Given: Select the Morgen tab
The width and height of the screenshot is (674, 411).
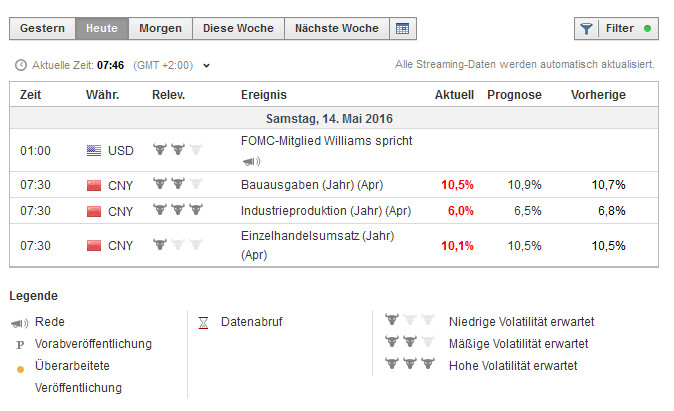Looking at the screenshot, I should 160,29.
